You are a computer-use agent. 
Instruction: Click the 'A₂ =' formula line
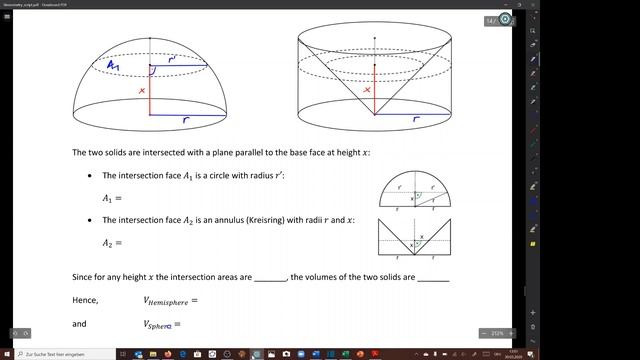[112, 243]
